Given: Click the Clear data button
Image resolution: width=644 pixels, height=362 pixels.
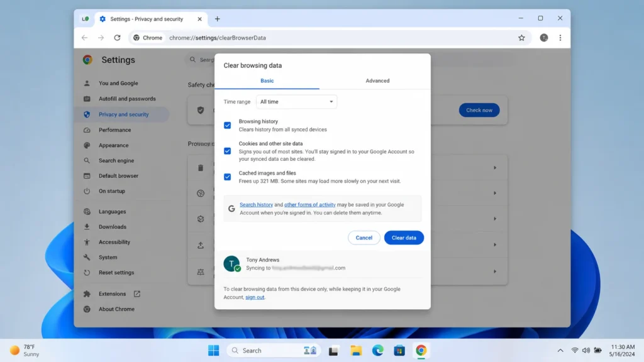Looking at the screenshot, I should click(404, 238).
